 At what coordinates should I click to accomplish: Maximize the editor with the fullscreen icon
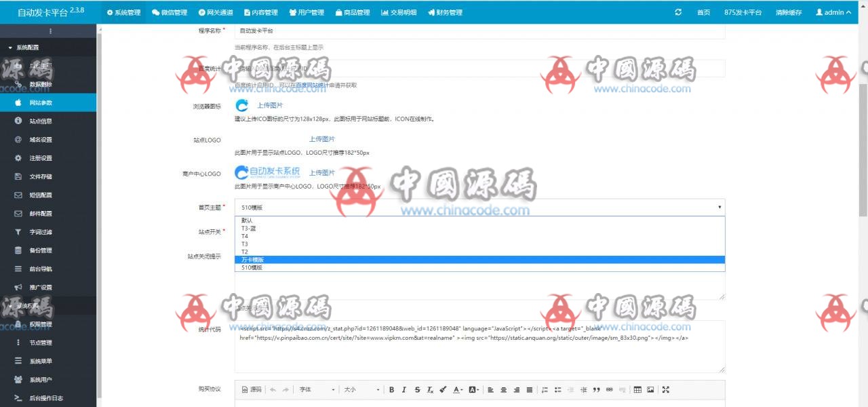665,389
